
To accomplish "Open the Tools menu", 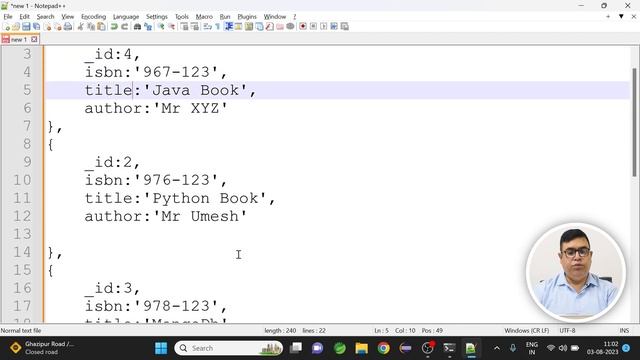I will pos(182,17).
